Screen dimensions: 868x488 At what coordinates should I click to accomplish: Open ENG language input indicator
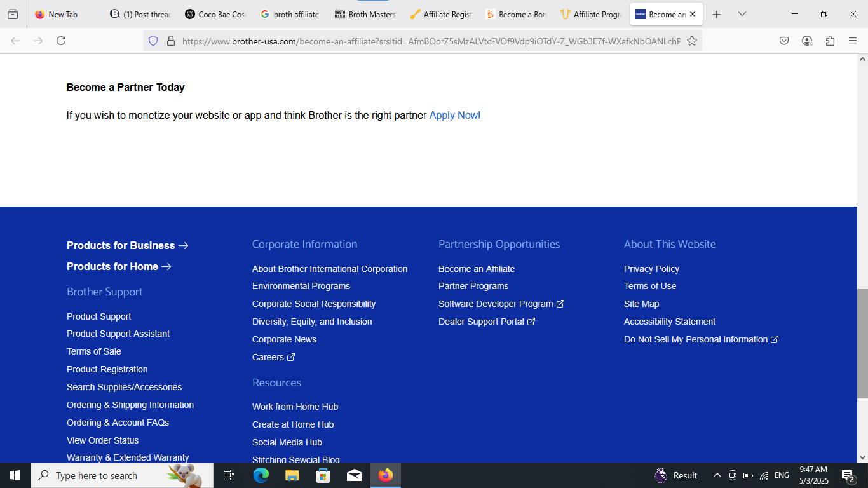(x=782, y=475)
